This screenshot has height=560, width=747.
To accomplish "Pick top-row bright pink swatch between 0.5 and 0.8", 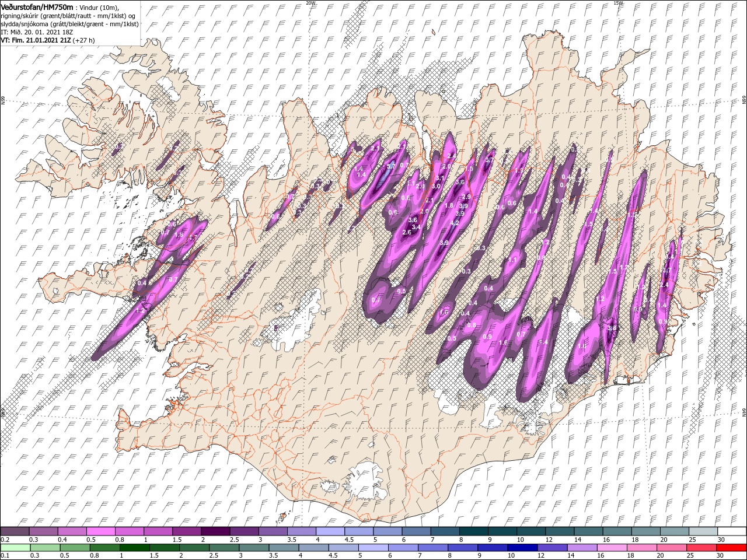I will point(101,531).
